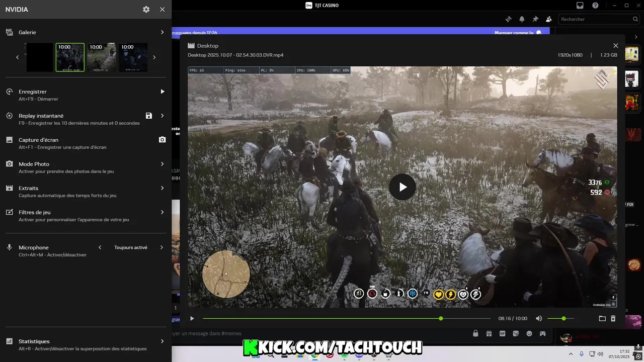Toggle Discord member list icon
The width and height of the screenshot is (644, 362).
[548, 19]
